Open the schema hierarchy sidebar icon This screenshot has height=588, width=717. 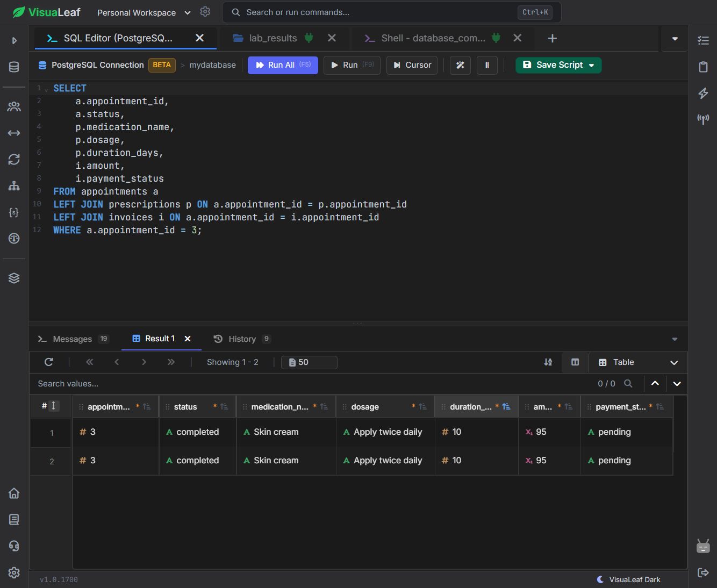click(x=14, y=186)
